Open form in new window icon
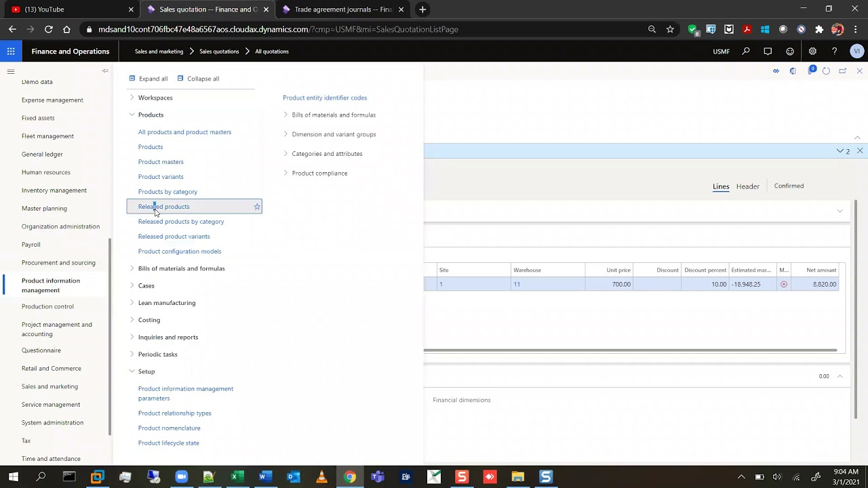Screen dimensions: 868x488 point(843,71)
